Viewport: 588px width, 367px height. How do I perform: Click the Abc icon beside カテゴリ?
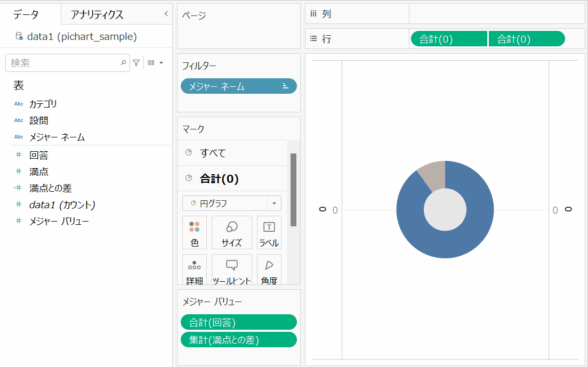[x=18, y=104]
